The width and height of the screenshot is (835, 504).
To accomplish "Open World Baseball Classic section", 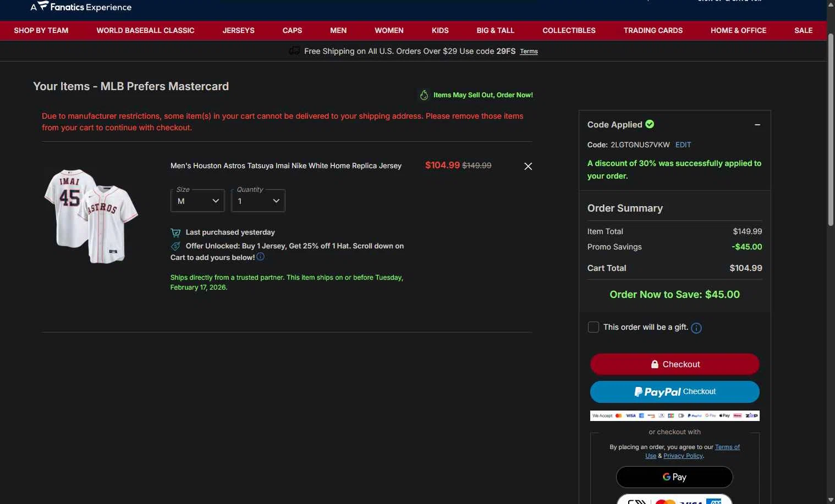I will click(145, 30).
